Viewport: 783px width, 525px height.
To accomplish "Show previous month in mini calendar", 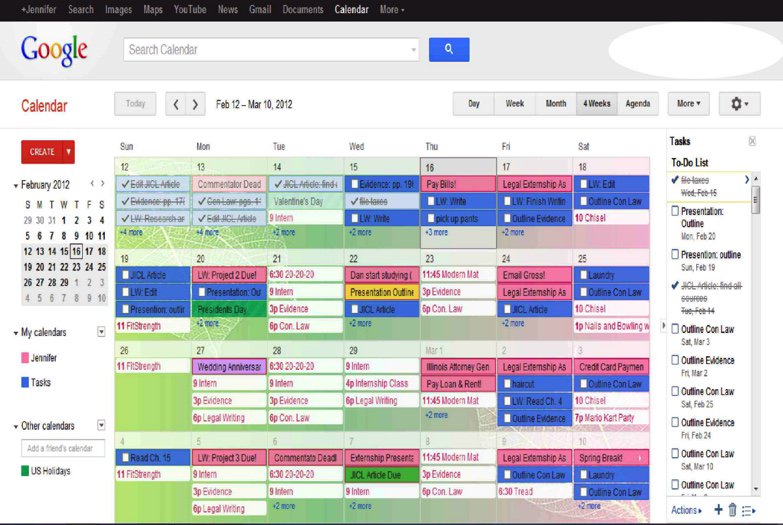I will tap(92, 184).
